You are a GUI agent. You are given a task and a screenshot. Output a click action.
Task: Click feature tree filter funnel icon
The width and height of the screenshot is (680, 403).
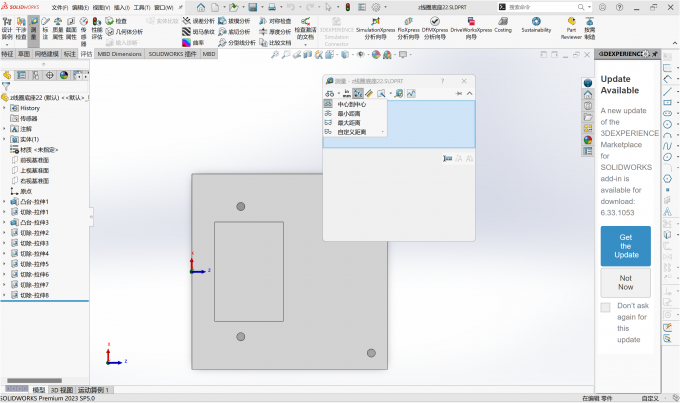click(6, 87)
